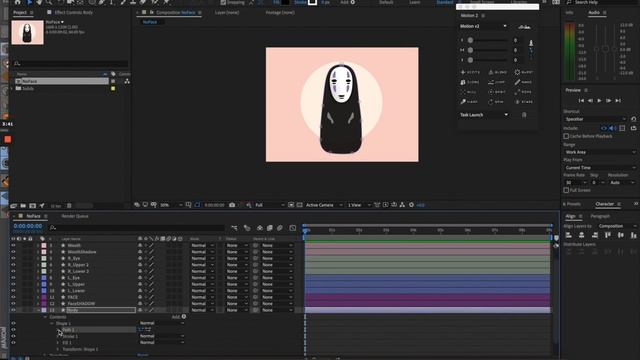Take a snapshot with the camera icon
Screen dimensions: 640x360
pos(232,205)
